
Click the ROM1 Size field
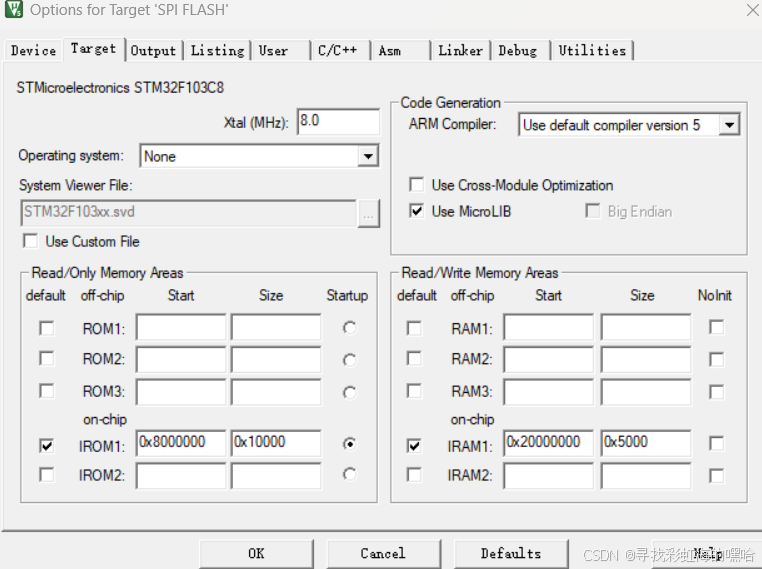276,327
